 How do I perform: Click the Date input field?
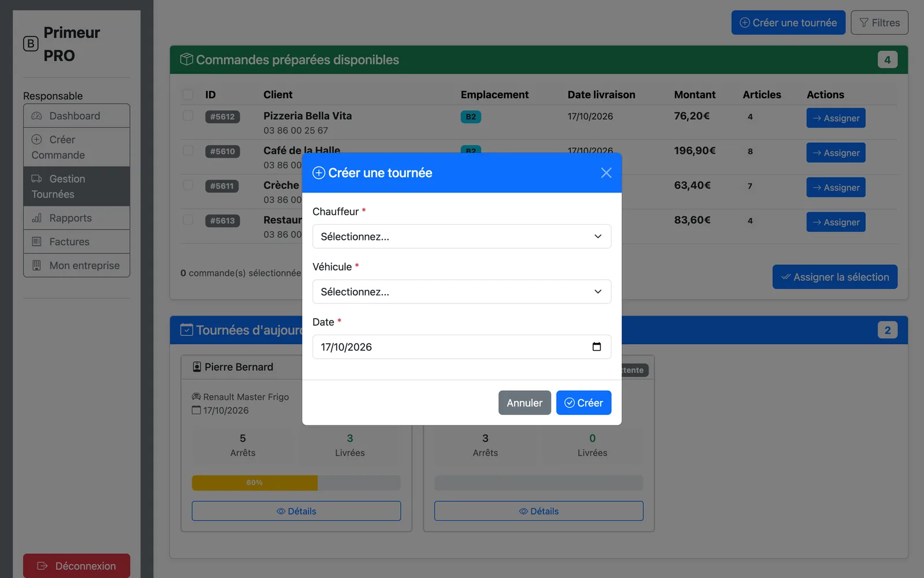(461, 347)
